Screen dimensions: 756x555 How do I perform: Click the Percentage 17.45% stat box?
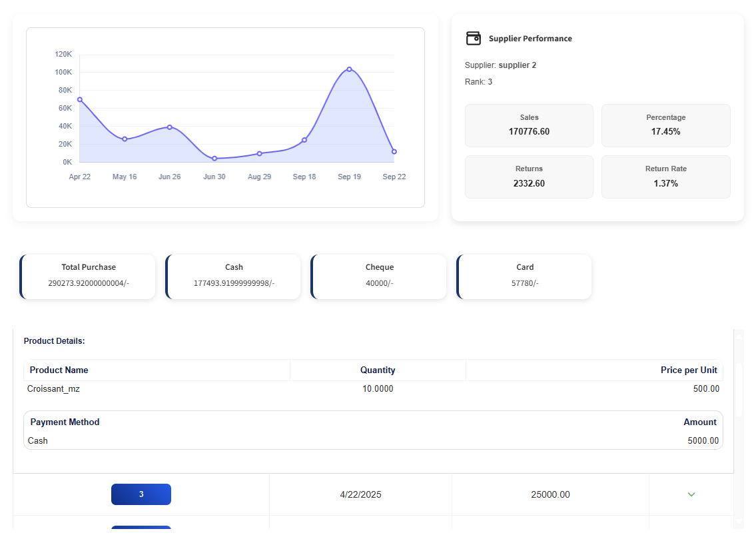point(666,125)
